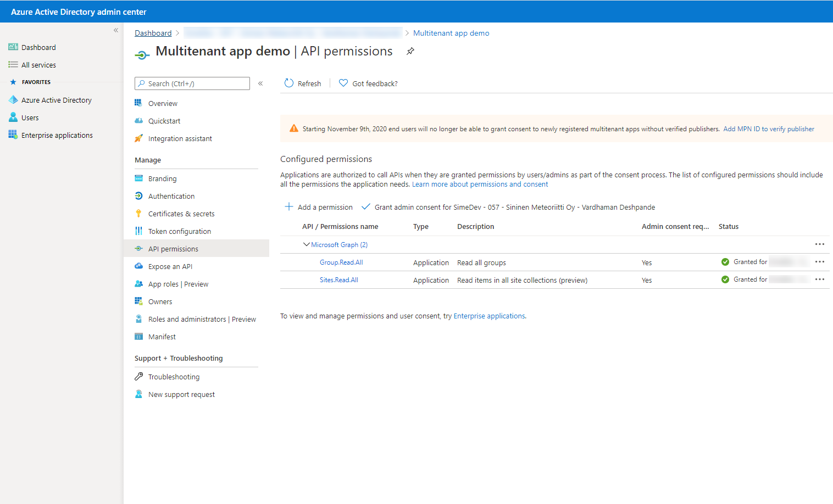Open the Group.Read.All permission link
833x504 pixels.
tap(341, 262)
